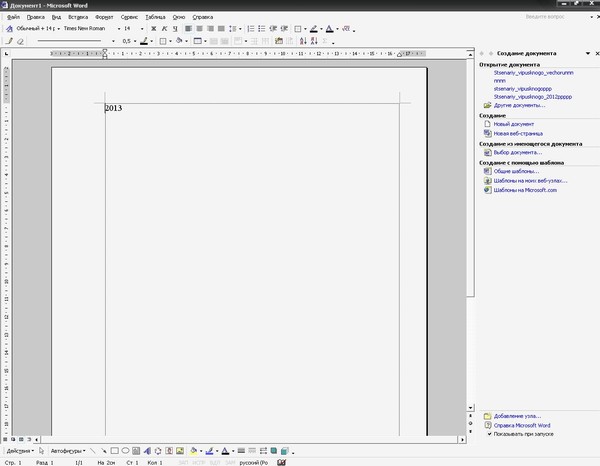
Task: Open the Файл menu
Action: point(13,17)
